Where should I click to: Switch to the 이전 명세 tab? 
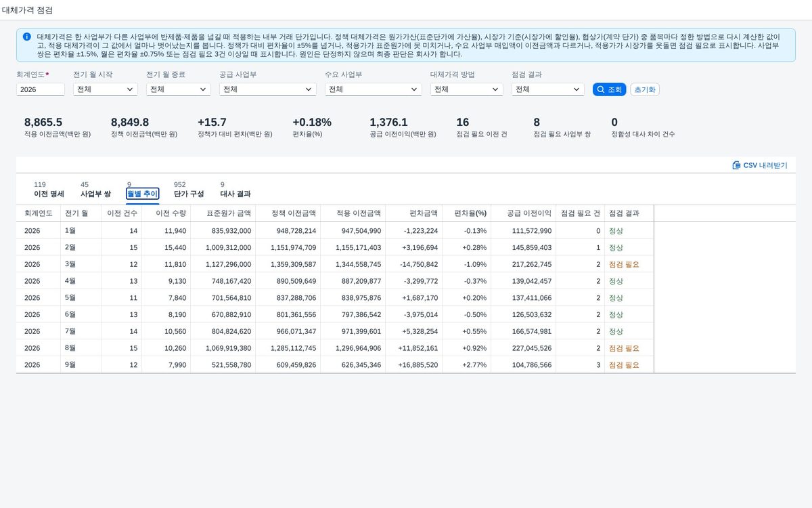coord(49,190)
